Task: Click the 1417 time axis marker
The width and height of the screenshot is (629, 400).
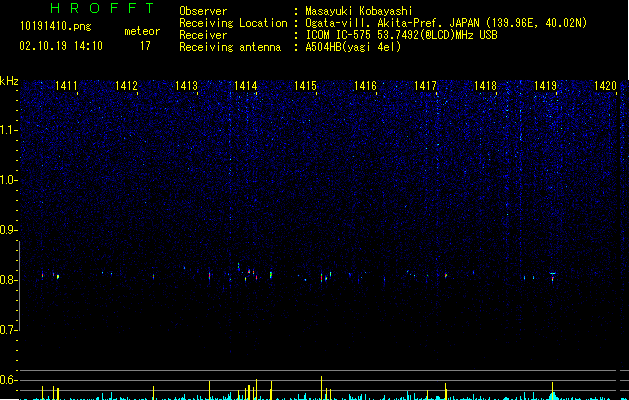Action: (425, 86)
